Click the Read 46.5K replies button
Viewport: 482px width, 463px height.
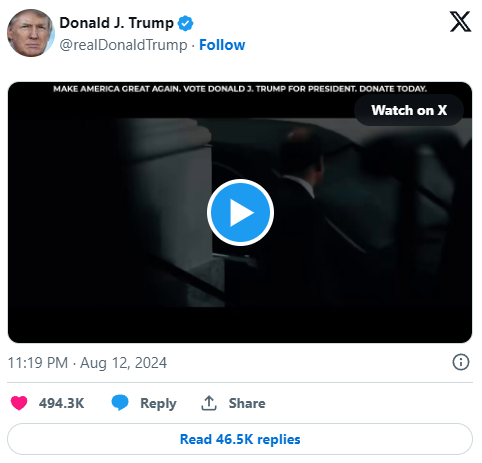(x=240, y=439)
